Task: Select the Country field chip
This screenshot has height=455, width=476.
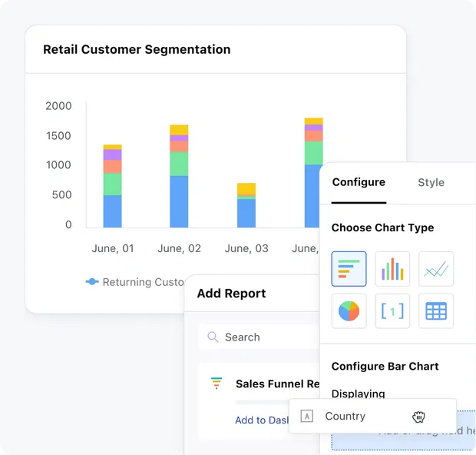Action: tap(372, 416)
